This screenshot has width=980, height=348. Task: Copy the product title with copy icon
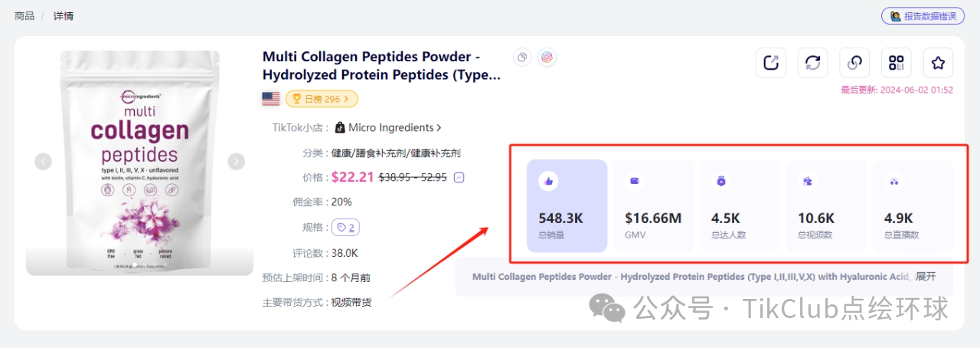(x=522, y=57)
